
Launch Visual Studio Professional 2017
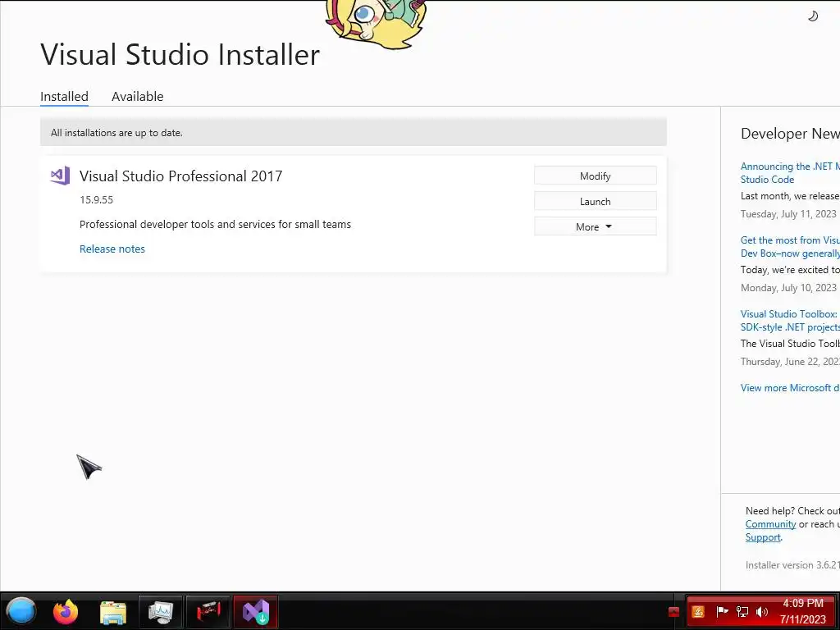(596, 202)
